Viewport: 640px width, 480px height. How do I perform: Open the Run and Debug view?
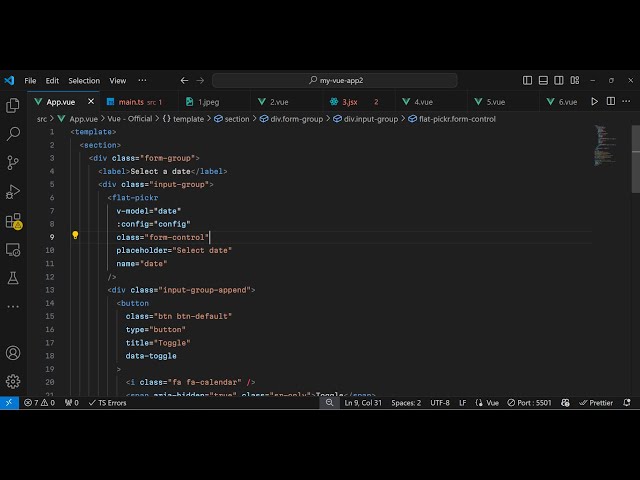click(x=13, y=191)
